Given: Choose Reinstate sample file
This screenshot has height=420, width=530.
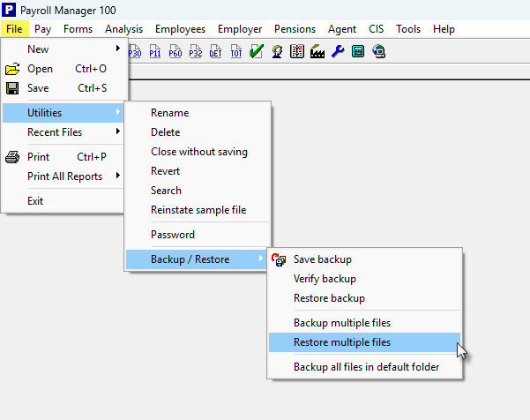Looking at the screenshot, I should (198, 210).
